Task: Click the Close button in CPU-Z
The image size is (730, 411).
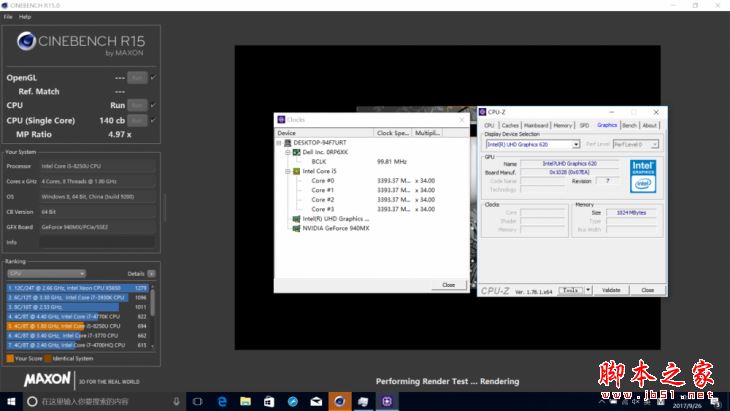Action: click(x=648, y=290)
